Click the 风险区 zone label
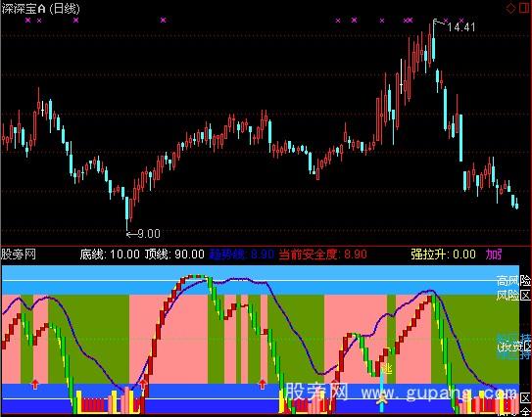 click(x=513, y=296)
